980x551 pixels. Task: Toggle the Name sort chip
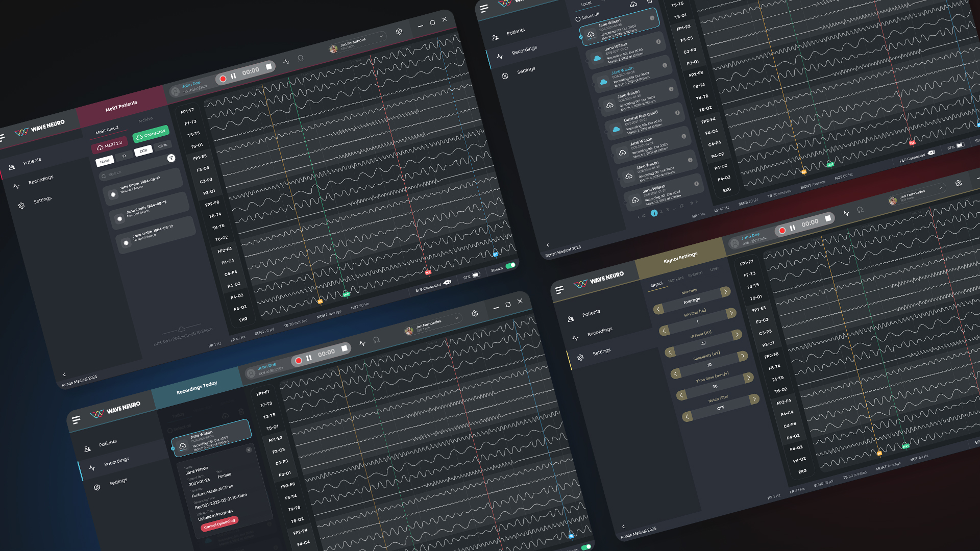point(105,161)
